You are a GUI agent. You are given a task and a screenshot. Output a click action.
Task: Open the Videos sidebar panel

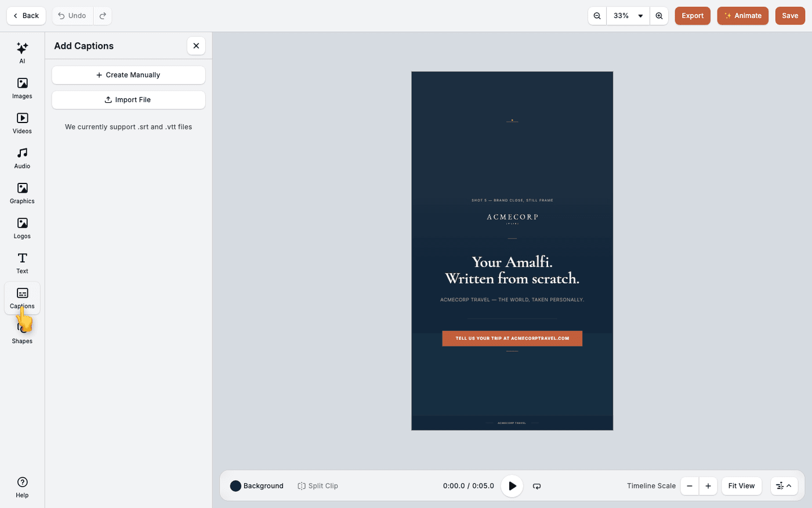click(x=22, y=123)
